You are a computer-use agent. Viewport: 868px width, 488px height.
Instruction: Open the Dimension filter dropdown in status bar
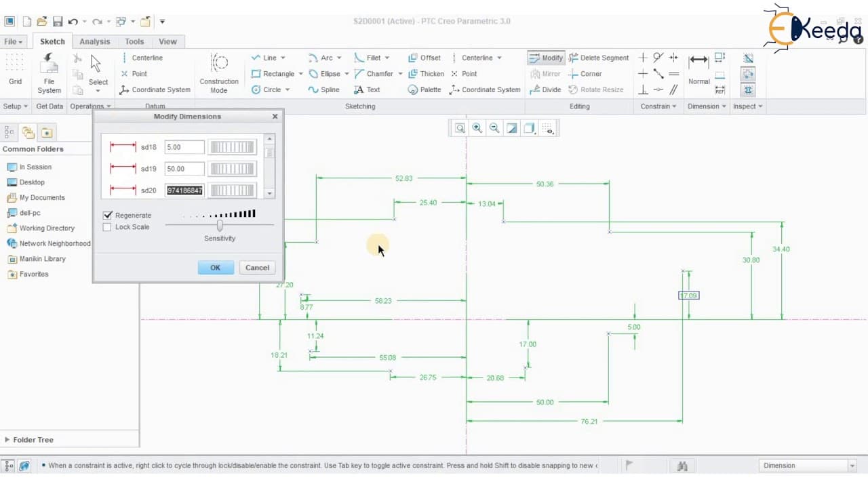click(x=852, y=466)
